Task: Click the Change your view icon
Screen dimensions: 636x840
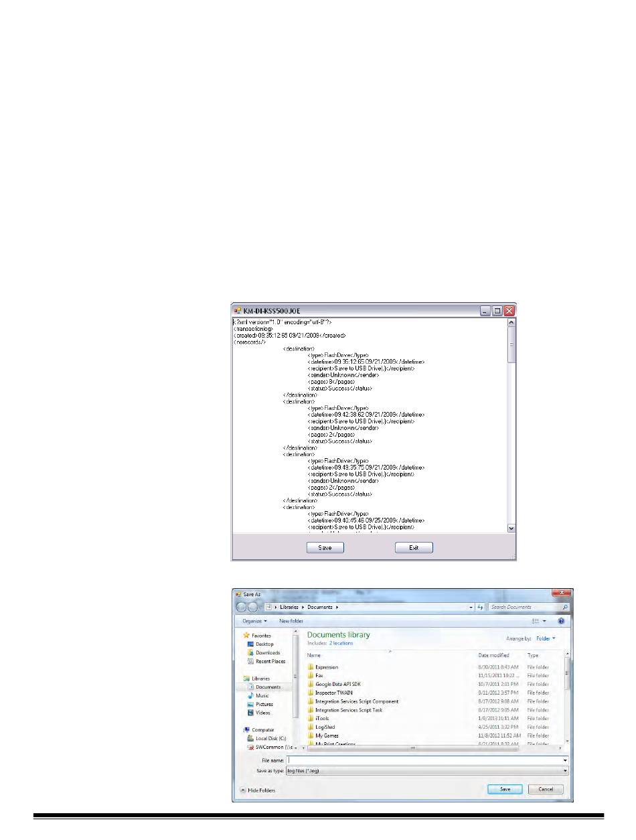Action: (536, 621)
